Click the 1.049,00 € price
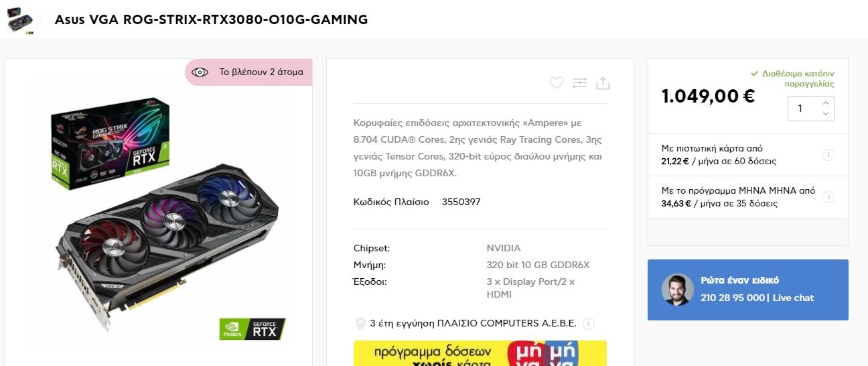The height and width of the screenshot is (366, 868). (x=708, y=97)
